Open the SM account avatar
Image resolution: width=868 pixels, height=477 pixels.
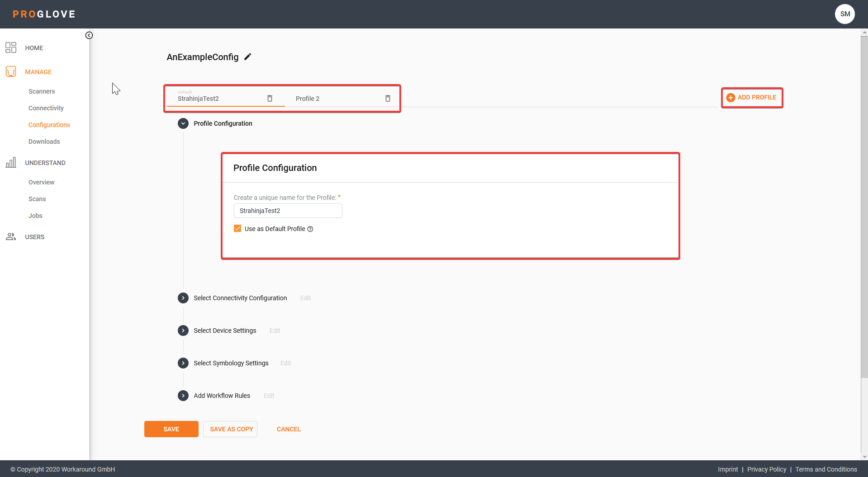[x=845, y=14]
